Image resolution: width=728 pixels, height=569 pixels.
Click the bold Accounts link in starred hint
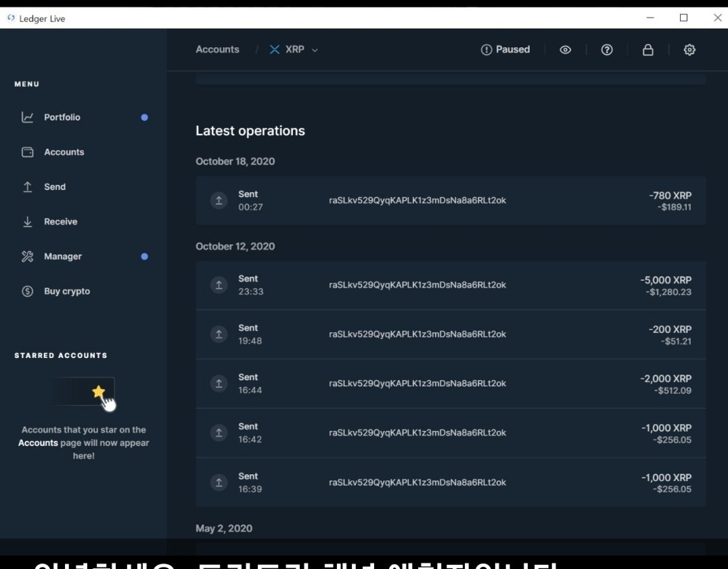click(x=38, y=442)
